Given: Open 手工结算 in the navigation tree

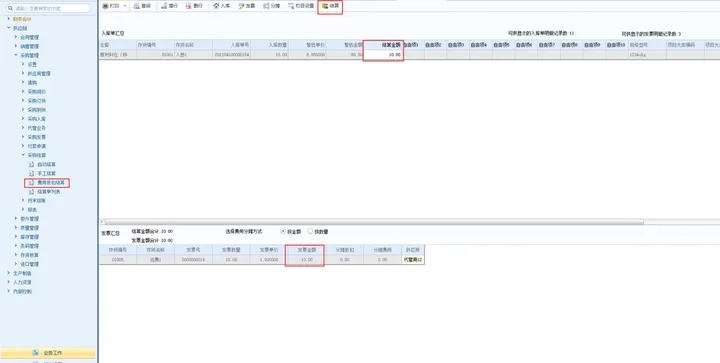Looking at the screenshot, I should tap(46, 173).
